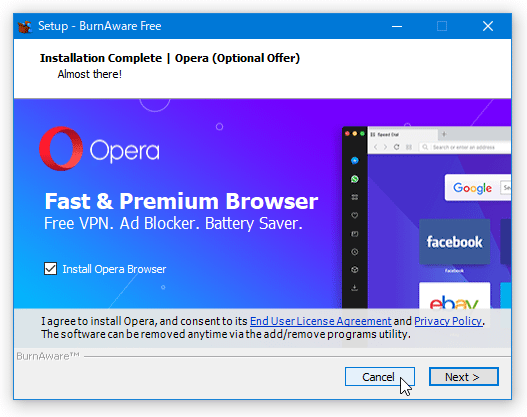This screenshot has height=417, width=527.
Task: Open the End User License Agreement link
Action: (x=321, y=321)
